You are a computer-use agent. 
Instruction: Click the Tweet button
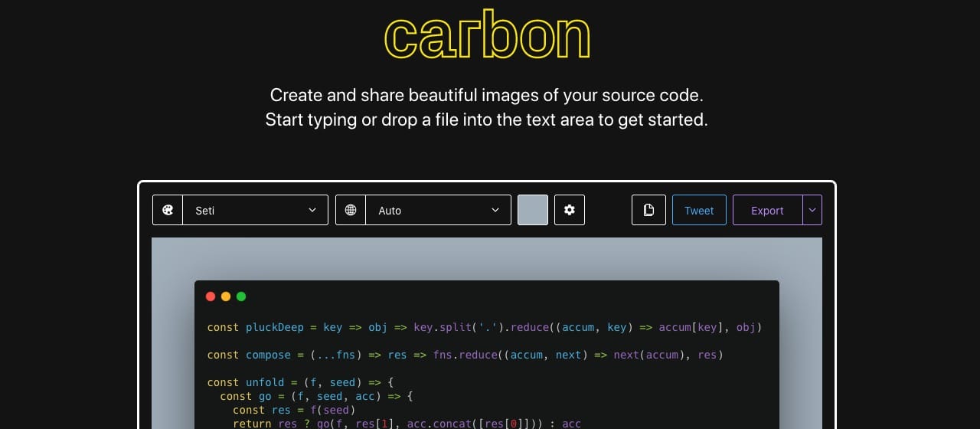(x=699, y=210)
